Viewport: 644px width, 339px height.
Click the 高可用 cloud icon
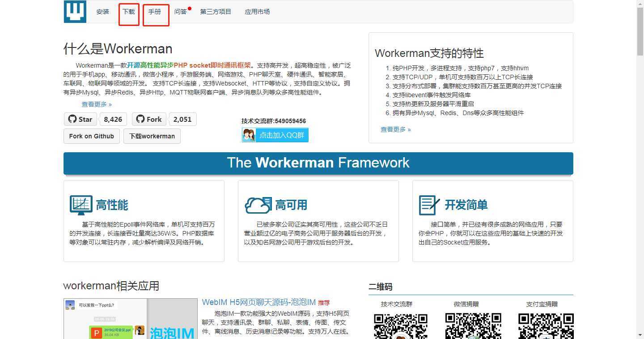258,205
